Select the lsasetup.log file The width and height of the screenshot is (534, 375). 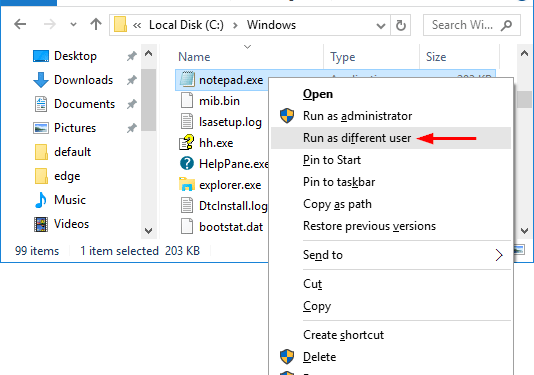(x=221, y=122)
